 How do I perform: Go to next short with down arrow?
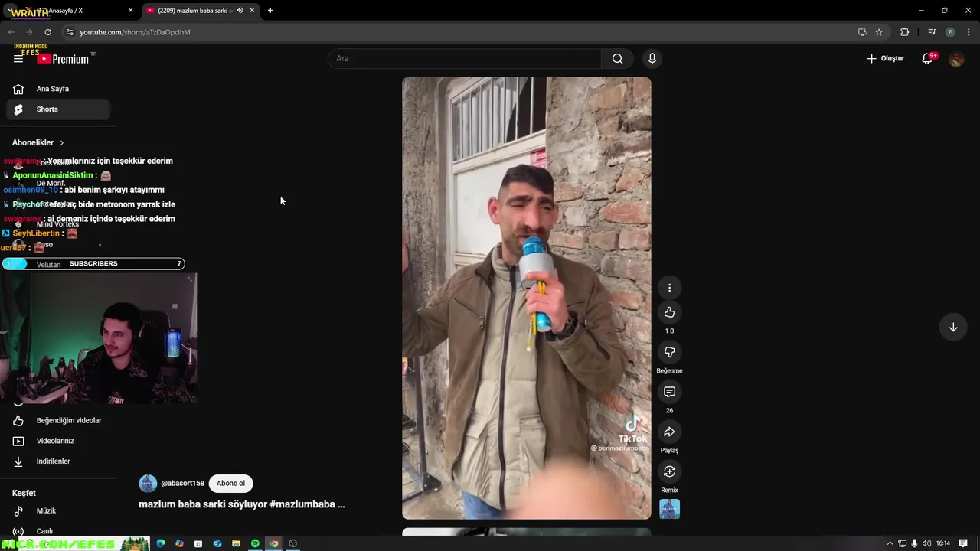pos(953,328)
